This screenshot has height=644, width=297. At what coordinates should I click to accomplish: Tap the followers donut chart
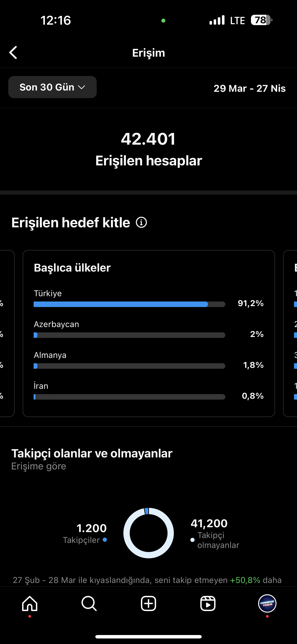click(148, 533)
